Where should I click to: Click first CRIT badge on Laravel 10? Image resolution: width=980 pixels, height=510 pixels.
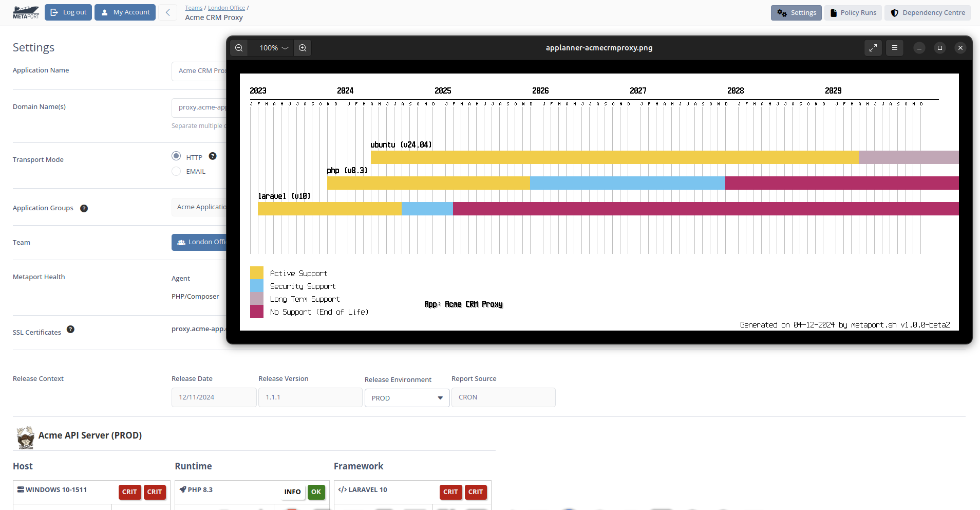450,492
